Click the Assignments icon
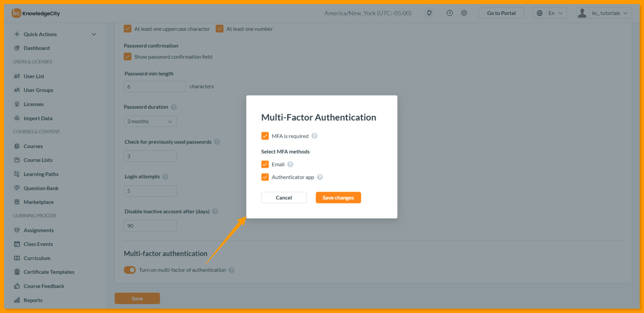The height and width of the screenshot is (313, 644). pos(17,230)
